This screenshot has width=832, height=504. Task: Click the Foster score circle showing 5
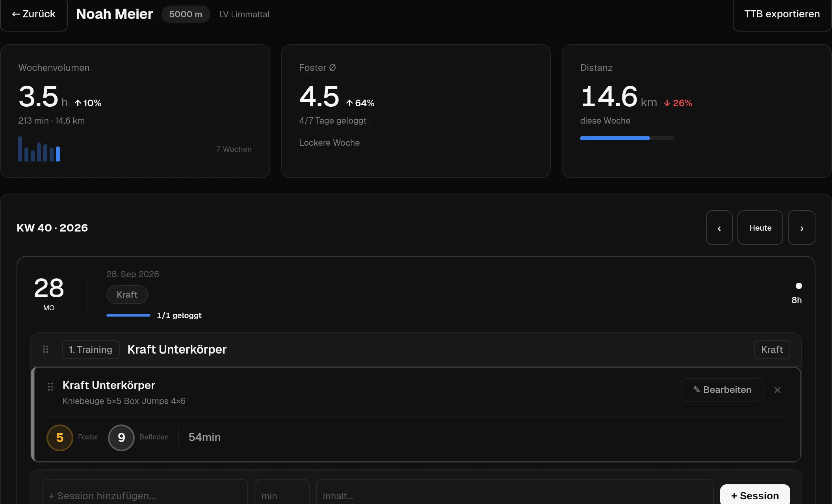pos(60,437)
